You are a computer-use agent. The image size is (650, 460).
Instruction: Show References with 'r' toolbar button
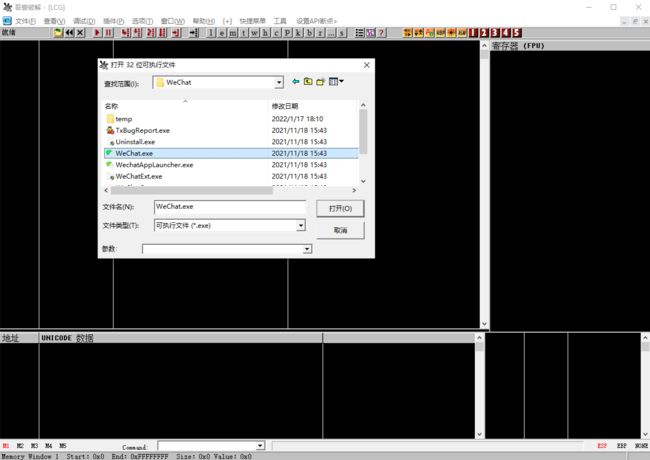pos(320,33)
